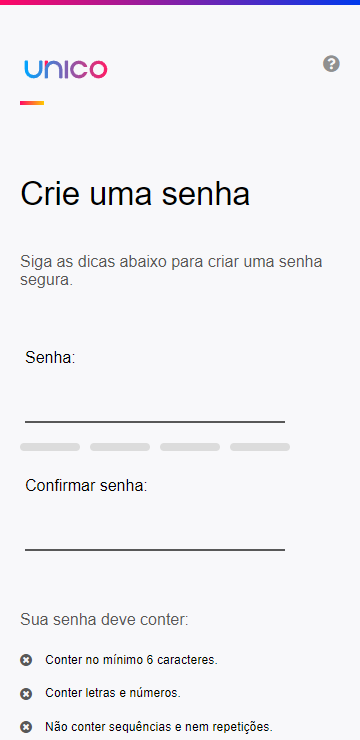The width and height of the screenshot is (360, 740).
Task: Click the "Sua senha deve conter:" text
Action: pos(104,620)
